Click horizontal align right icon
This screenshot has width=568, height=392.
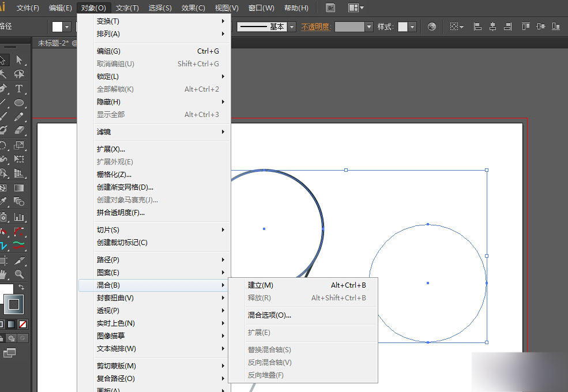[508, 27]
